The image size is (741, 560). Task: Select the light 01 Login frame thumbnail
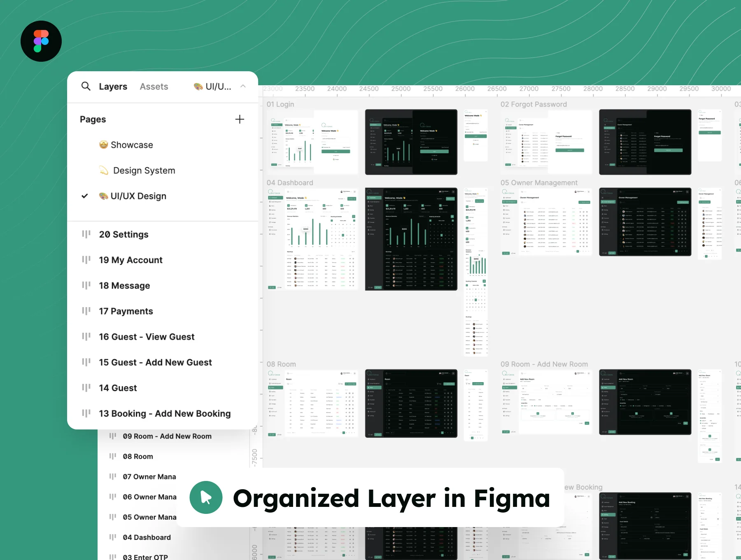[x=312, y=142]
